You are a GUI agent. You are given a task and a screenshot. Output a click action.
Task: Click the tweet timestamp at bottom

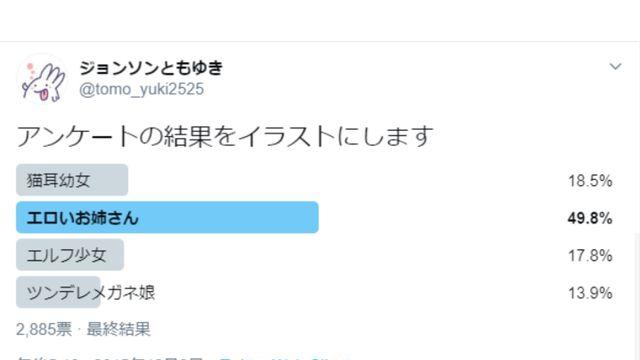click(110, 358)
